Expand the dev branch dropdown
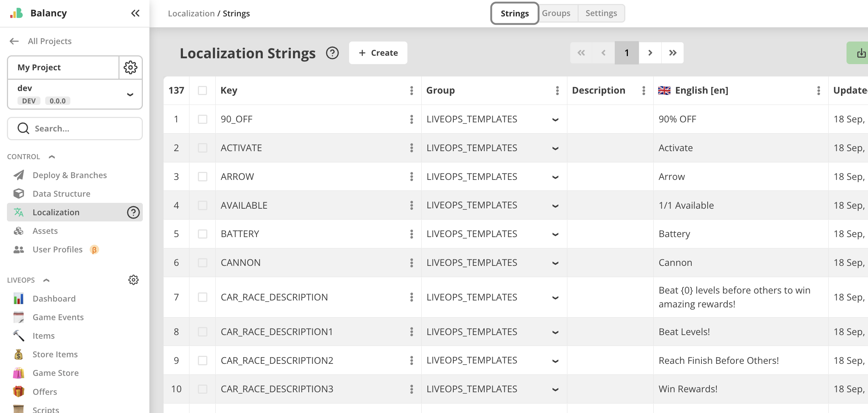This screenshot has height=413, width=868. pyautogui.click(x=130, y=95)
